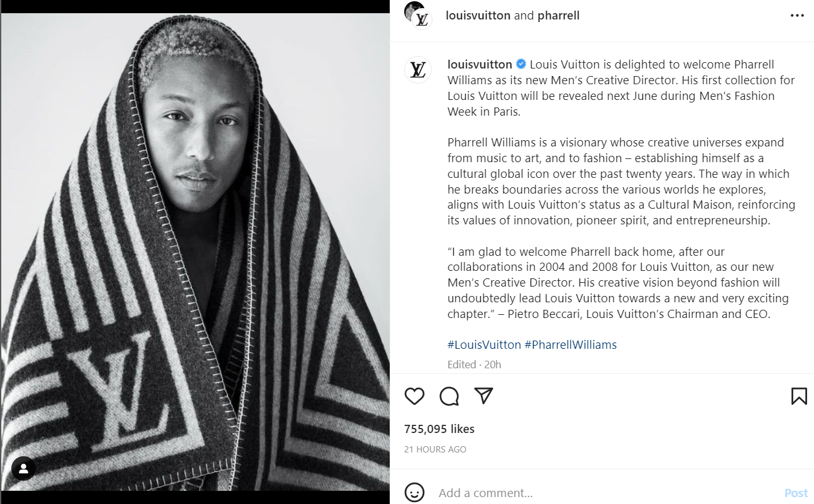Click the Louis Vuitton avatar beside the caption

coord(418,70)
